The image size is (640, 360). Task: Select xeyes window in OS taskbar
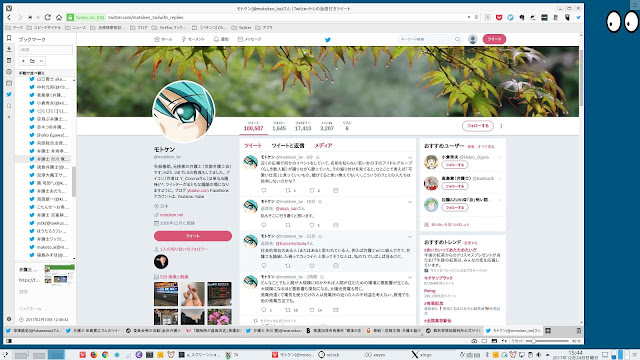(376, 355)
